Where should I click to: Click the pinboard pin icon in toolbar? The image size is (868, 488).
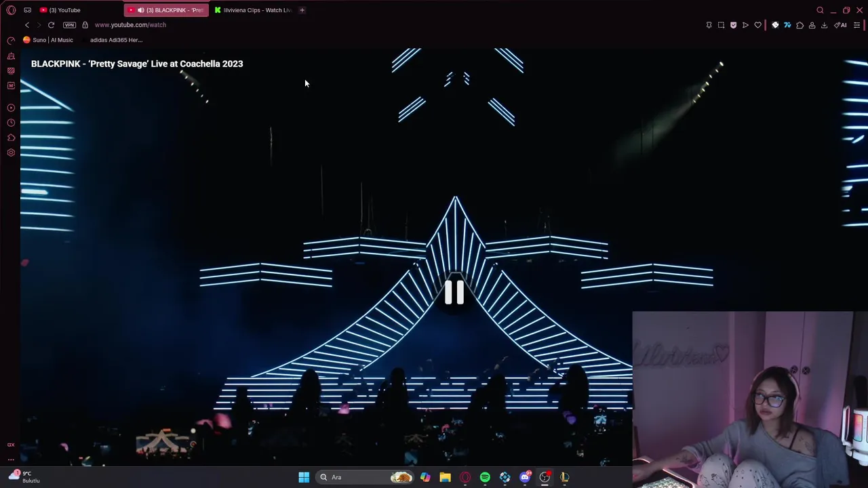coord(709,25)
